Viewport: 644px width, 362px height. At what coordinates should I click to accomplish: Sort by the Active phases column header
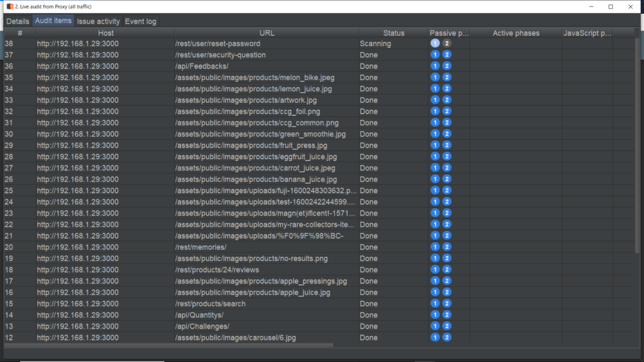coord(516,33)
